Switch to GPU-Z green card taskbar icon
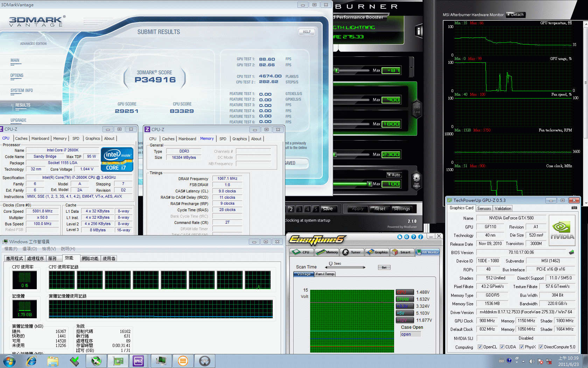 pyautogui.click(x=118, y=361)
